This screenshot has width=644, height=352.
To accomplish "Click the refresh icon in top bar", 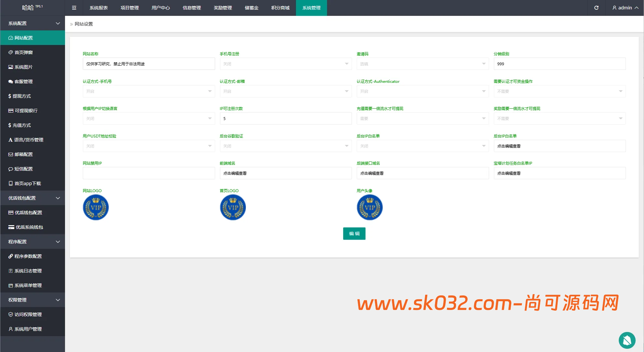I will 596,8.
